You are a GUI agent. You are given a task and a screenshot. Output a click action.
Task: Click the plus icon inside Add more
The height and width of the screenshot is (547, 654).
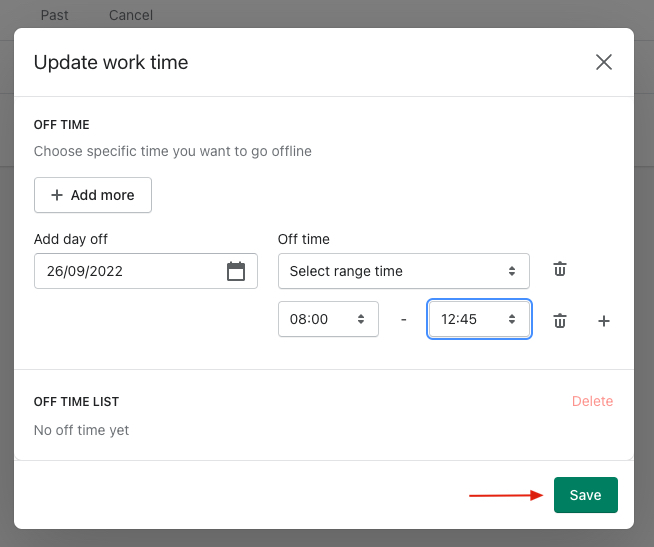(x=57, y=195)
